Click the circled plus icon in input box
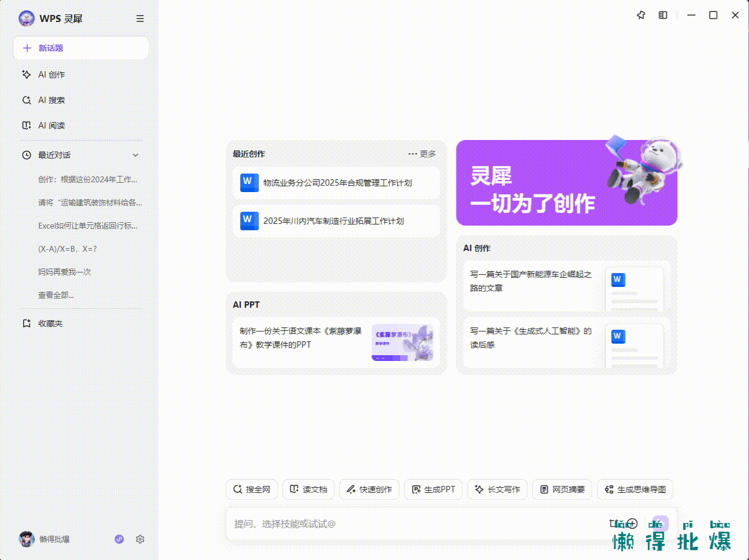Screen dimensions: 749x560 tap(632, 524)
